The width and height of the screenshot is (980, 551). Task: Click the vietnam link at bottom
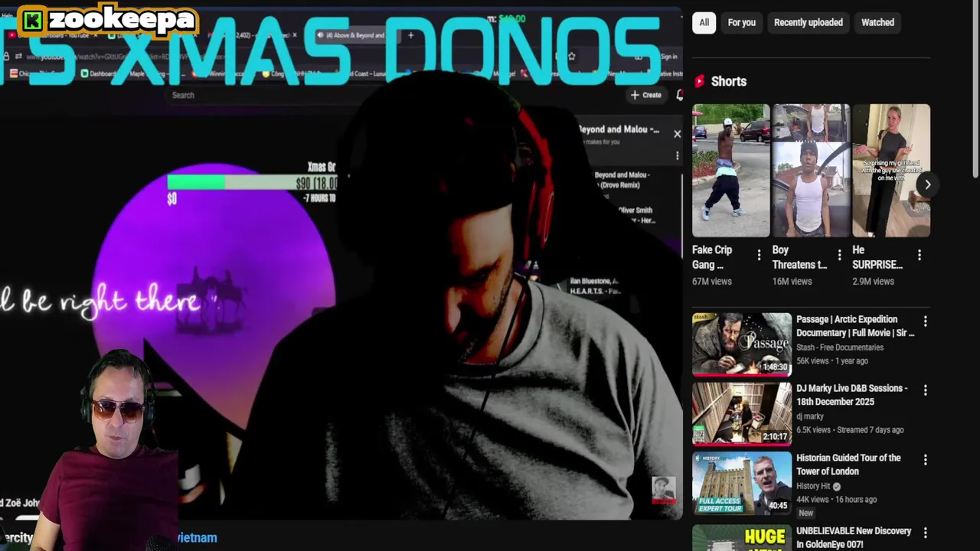(197, 537)
